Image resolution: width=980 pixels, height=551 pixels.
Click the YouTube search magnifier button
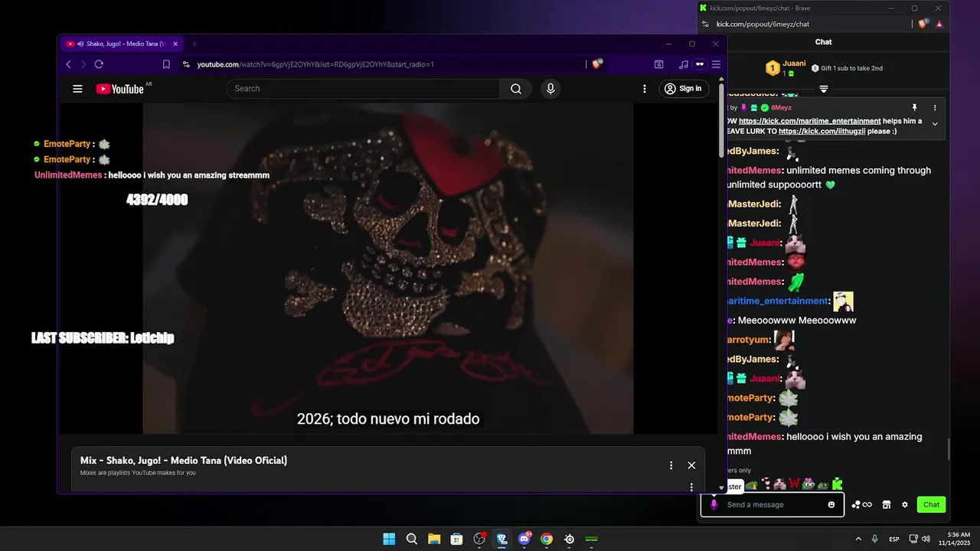pos(516,89)
